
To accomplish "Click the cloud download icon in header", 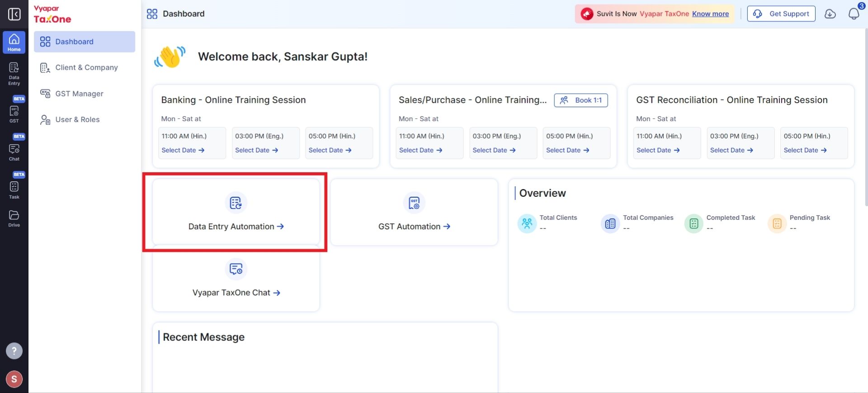I will click(x=830, y=14).
